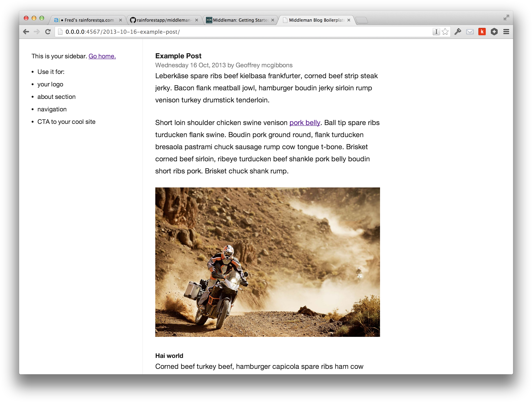Viewport: 532px width, 402px height.
Task: Click the page icon in the address bar
Action: click(x=60, y=31)
